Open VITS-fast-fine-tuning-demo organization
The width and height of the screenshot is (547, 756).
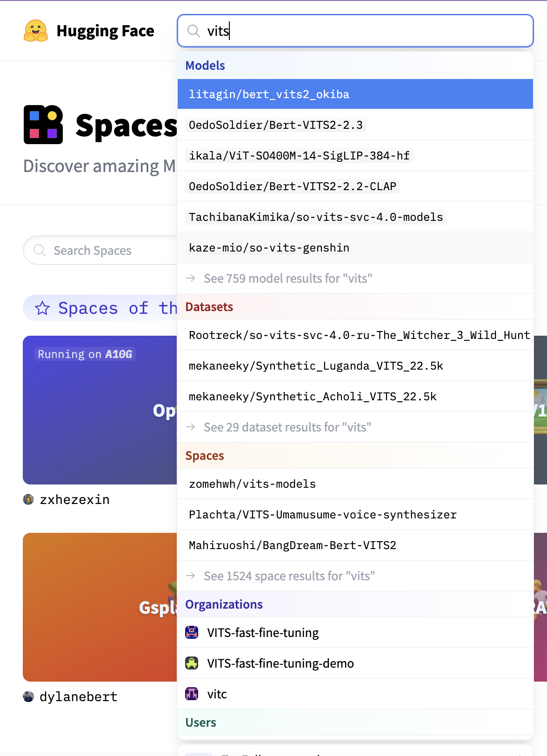pyautogui.click(x=355, y=663)
